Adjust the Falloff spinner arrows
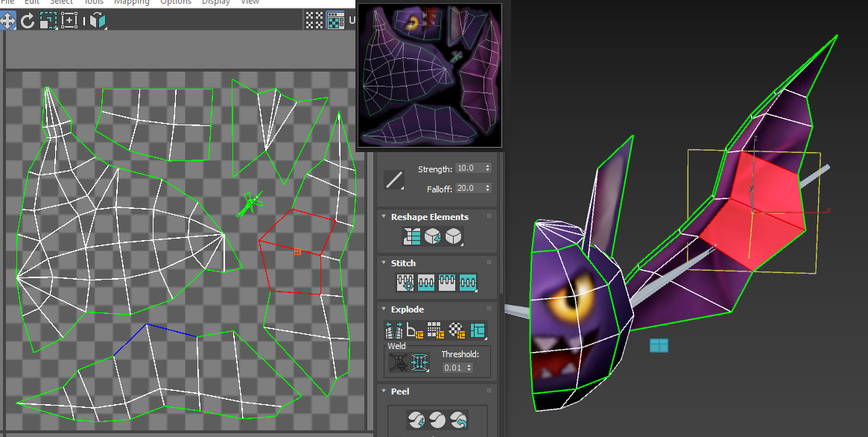868x437 pixels. point(488,189)
